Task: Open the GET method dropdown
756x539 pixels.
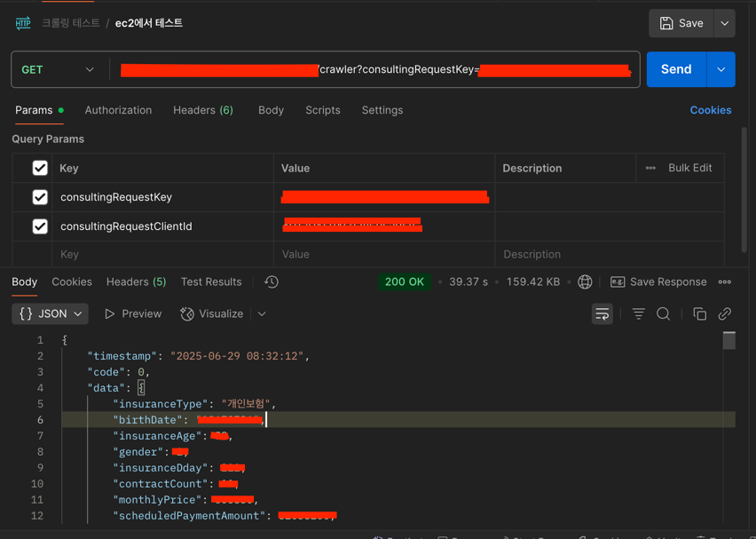Action: tap(58, 69)
